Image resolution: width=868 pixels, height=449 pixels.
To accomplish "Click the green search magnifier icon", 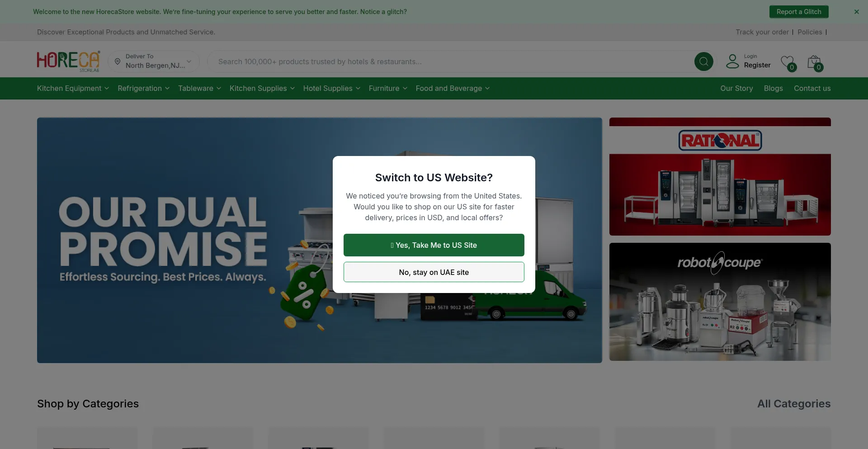I will coord(703,61).
